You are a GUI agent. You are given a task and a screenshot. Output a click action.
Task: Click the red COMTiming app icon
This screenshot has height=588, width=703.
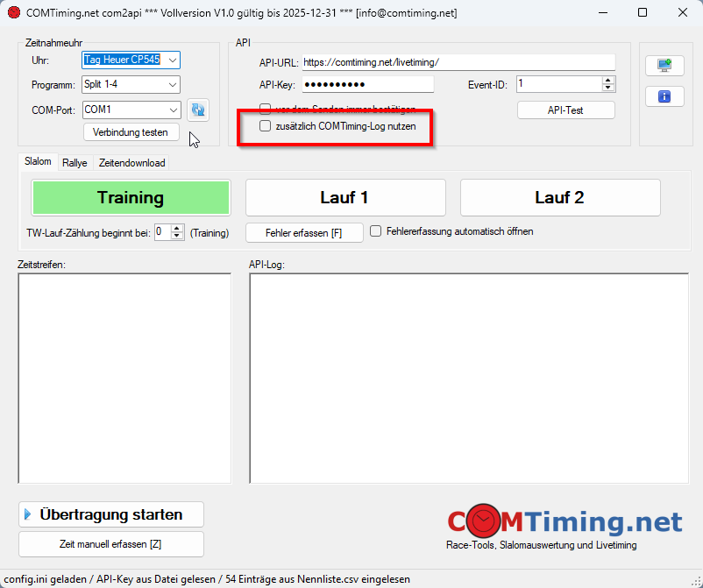(x=14, y=12)
